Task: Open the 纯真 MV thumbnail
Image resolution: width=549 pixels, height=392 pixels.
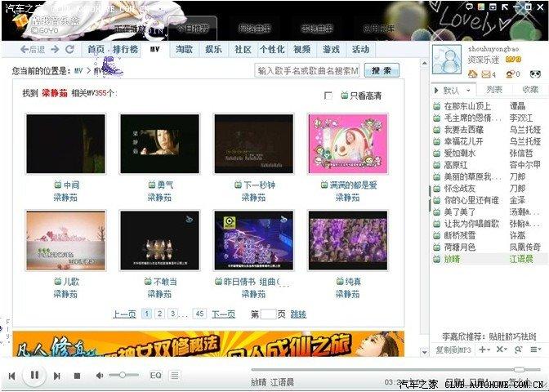Action: coord(348,240)
